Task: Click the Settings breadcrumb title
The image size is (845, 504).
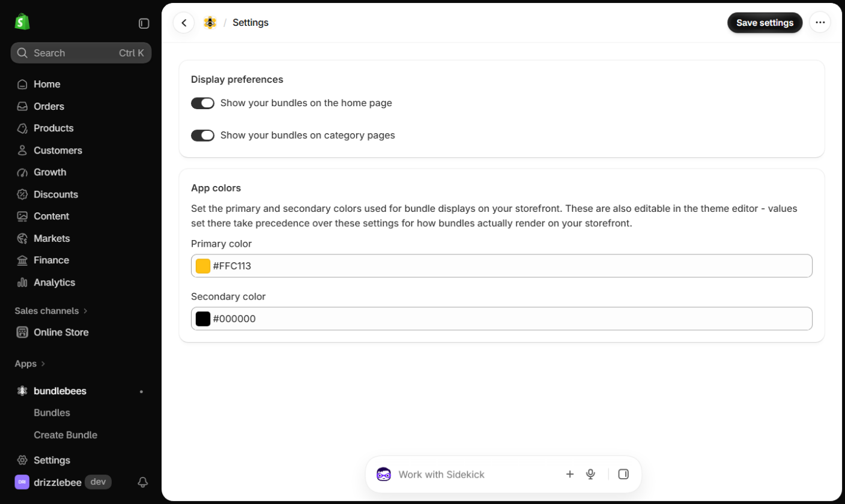Action: point(250,23)
